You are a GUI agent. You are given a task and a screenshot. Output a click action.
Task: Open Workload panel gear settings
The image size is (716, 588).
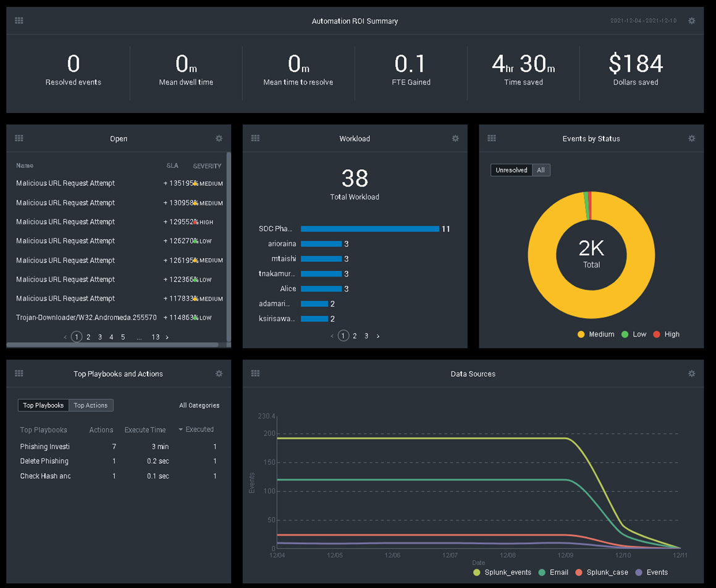455,139
